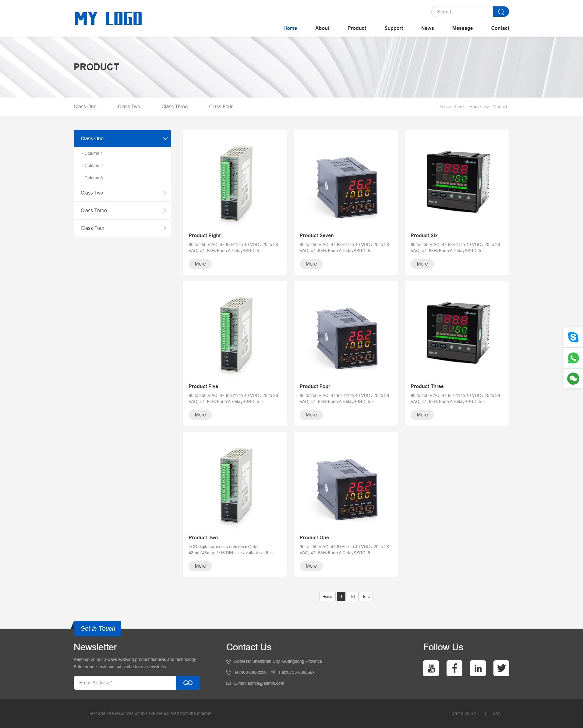583x728 pixels.
Task: Open the Support menu item
Action: coord(394,28)
